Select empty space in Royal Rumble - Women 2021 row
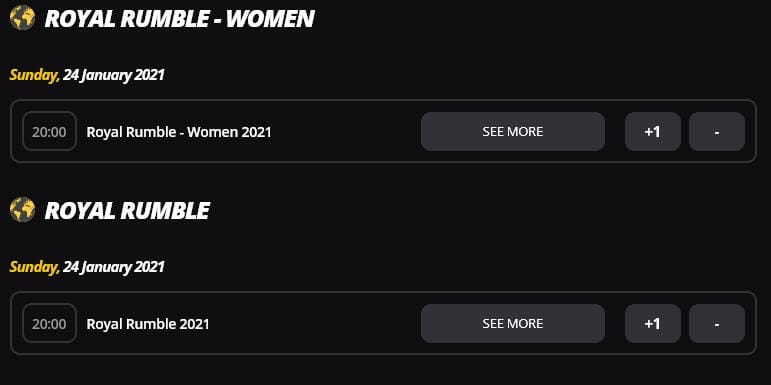Screen dimensions: 771x385 (344, 131)
